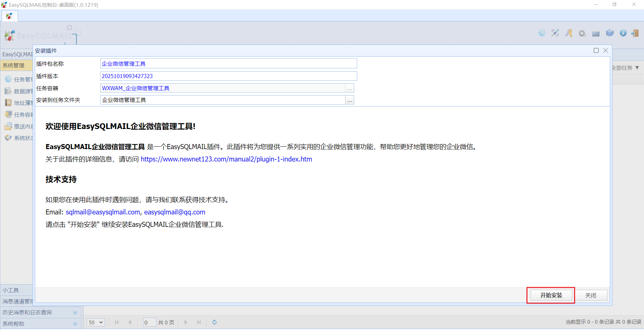Viewport: 644px width, 330px height.
Task: Click the blue cube plugin icon
Action: click(609, 33)
